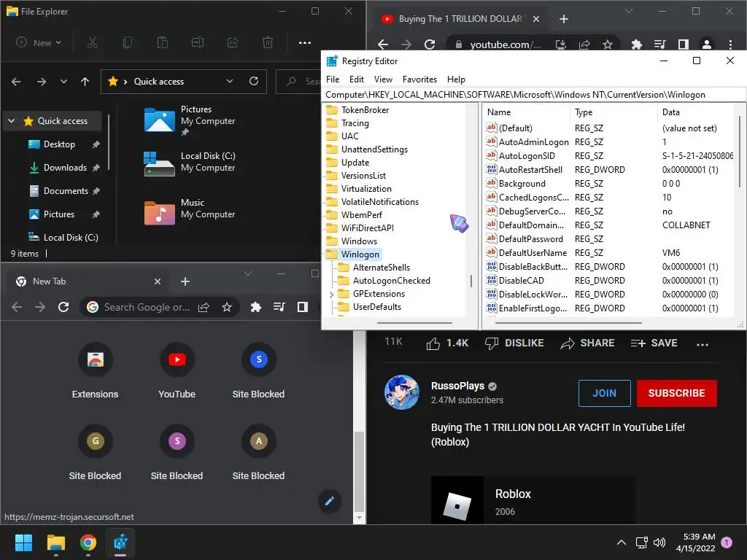Viewport: 747px width, 560px height.
Task: Open Extensions puzzle icon in YouTube window
Action: click(636, 44)
